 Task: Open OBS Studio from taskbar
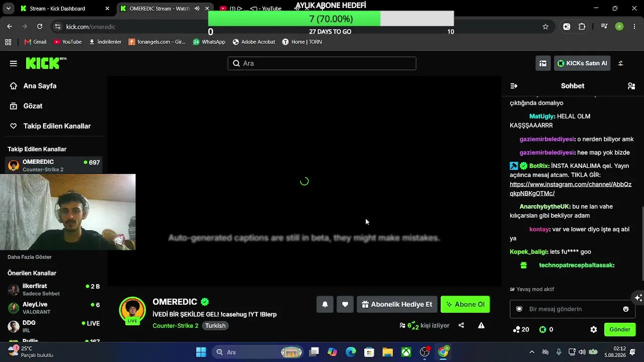425,352
